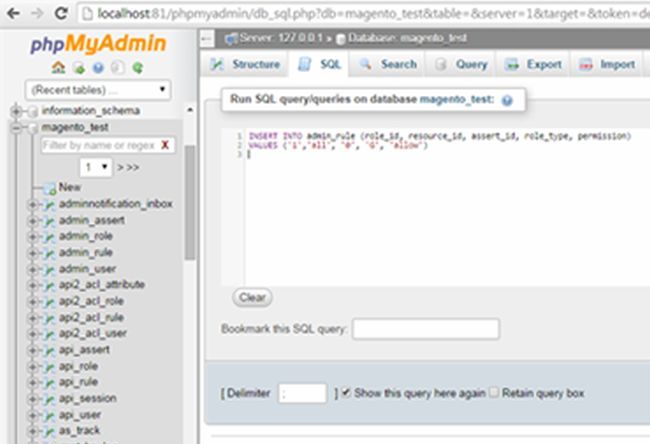Image resolution: width=650 pixels, height=444 pixels.
Task: Click table icon for api2_acl_attribute
Action: 49,285
